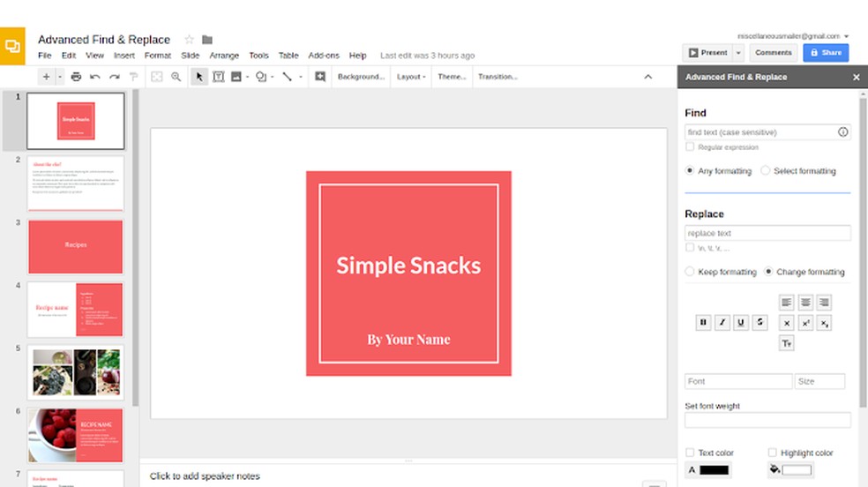This screenshot has height=487, width=868.
Task: Toggle bold in replace formatting
Action: 703,322
